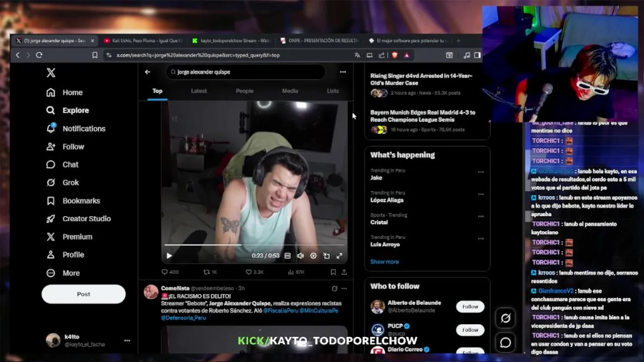Click the bookmark icon beside address bar

point(95,55)
